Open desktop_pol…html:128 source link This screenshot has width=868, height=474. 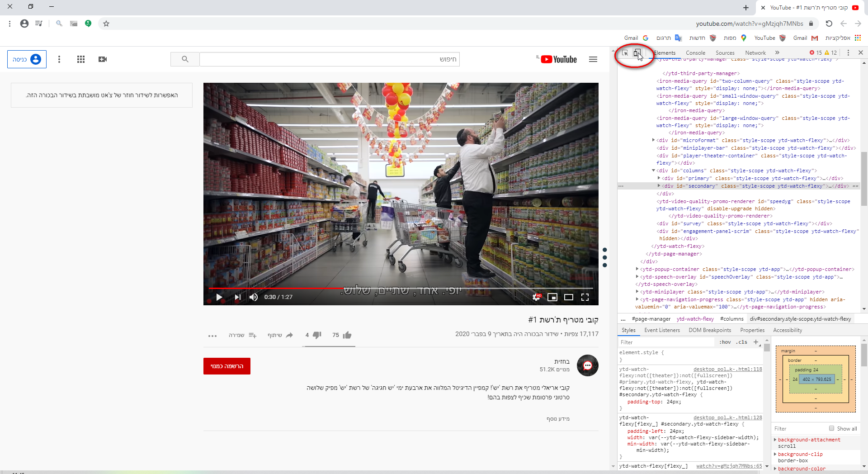[727, 417]
